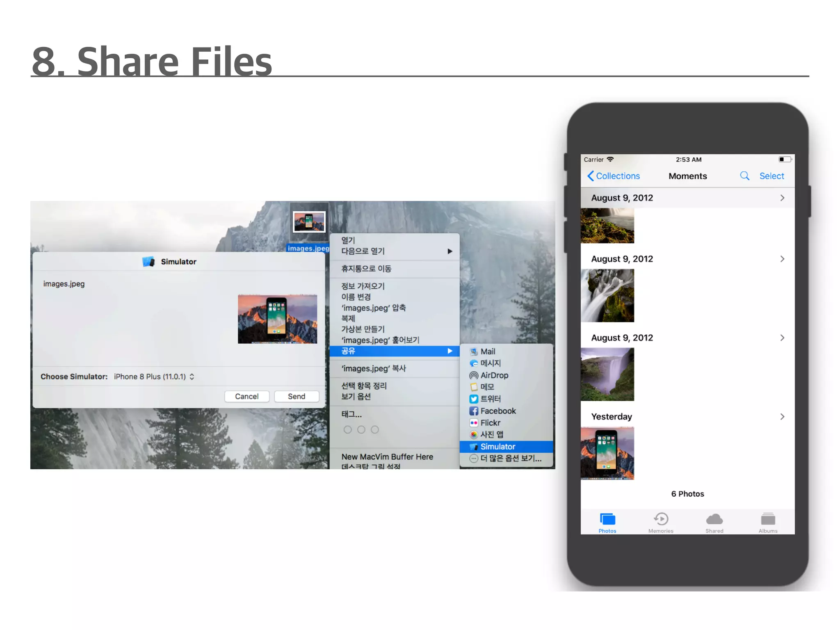Open the Shared cloud tab icon
The height and width of the screenshot is (630, 840).
pyautogui.click(x=714, y=520)
